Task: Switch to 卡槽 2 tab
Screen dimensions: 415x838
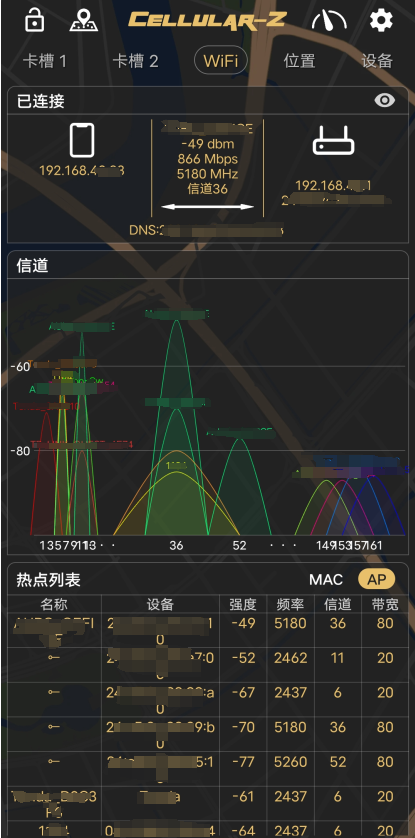Action: (135, 61)
